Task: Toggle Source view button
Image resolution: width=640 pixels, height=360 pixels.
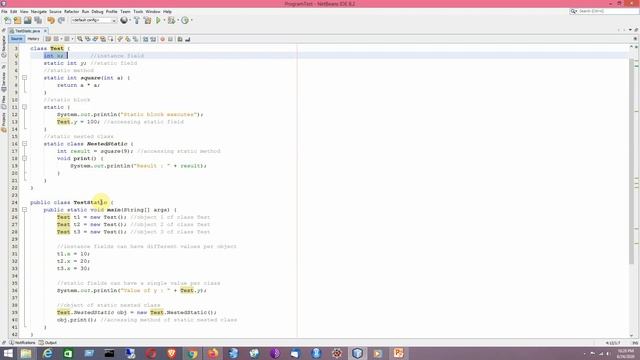Action: [x=17, y=39]
